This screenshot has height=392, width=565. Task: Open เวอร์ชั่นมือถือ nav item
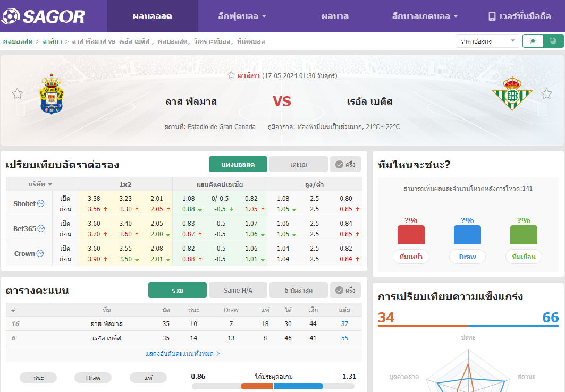pyautogui.click(x=520, y=16)
